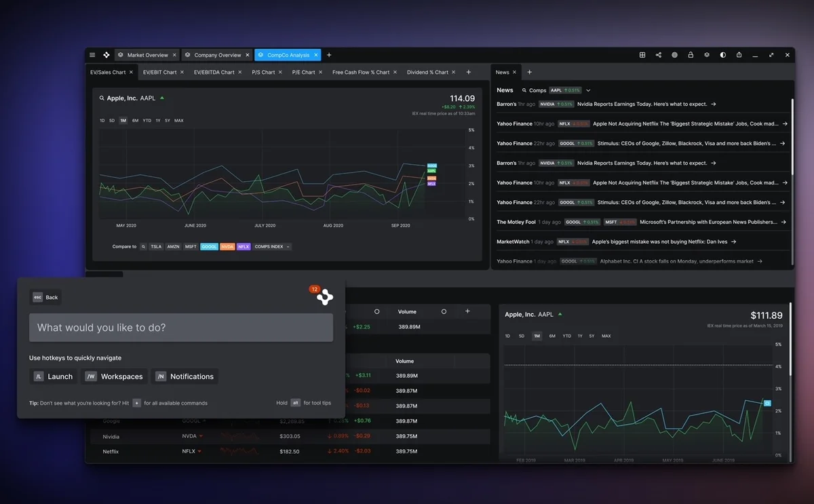This screenshot has width=814, height=504.
Task: Switch to the EV/EBITDA Chart tab
Action: coord(215,71)
